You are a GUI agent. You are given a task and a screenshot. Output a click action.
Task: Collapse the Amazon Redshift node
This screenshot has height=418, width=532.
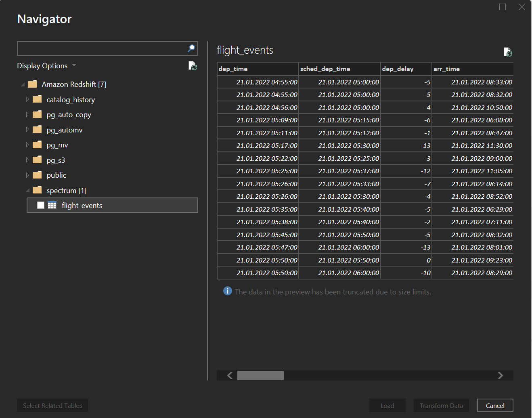click(23, 84)
